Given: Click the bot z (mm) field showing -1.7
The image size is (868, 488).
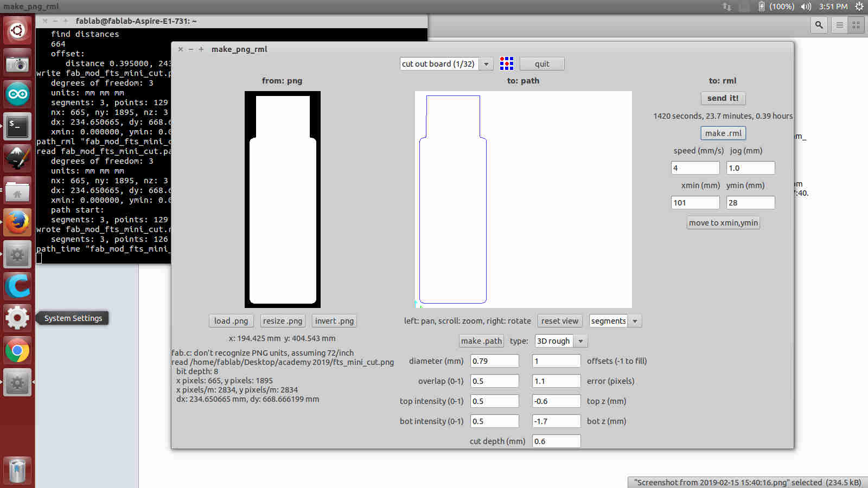Looking at the screenshot, I should pyautogui.click(x=557, y=421).
